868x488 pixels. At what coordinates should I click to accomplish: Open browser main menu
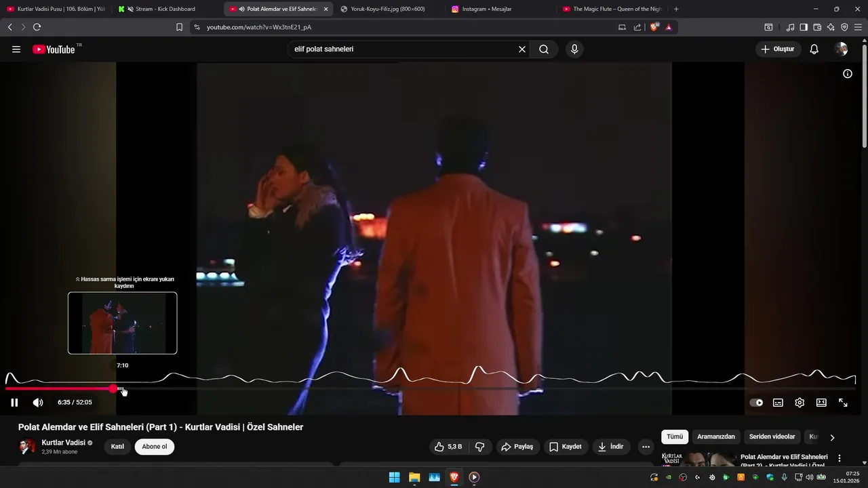tap(858, 27)
